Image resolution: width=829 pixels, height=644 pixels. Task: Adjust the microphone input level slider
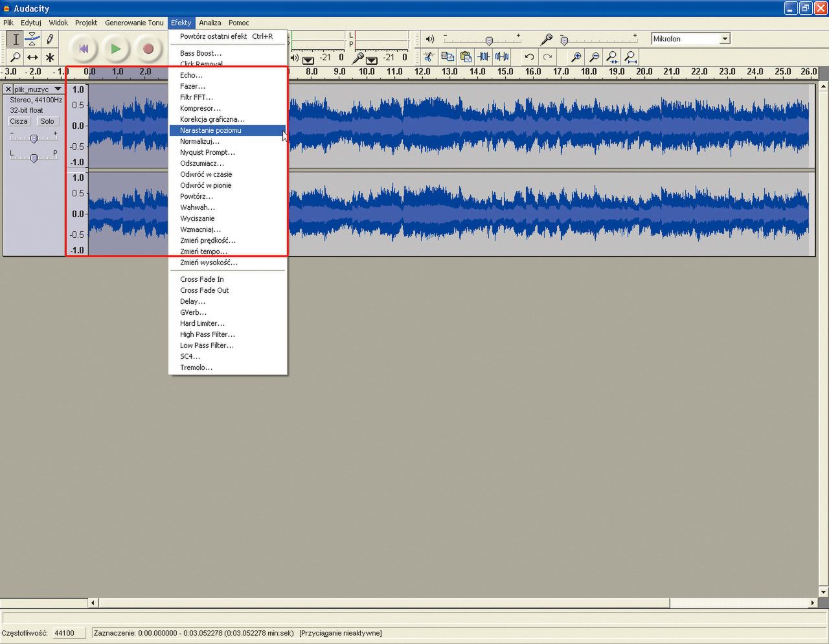pos(564,40)
